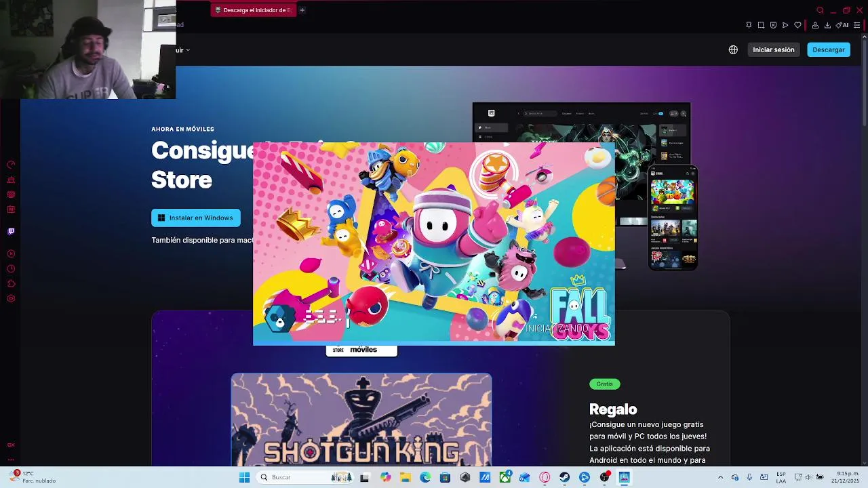This screenshot has width=868, height=488.
Task: Expand the truncated header dropdown chevron
Action: 188,49
